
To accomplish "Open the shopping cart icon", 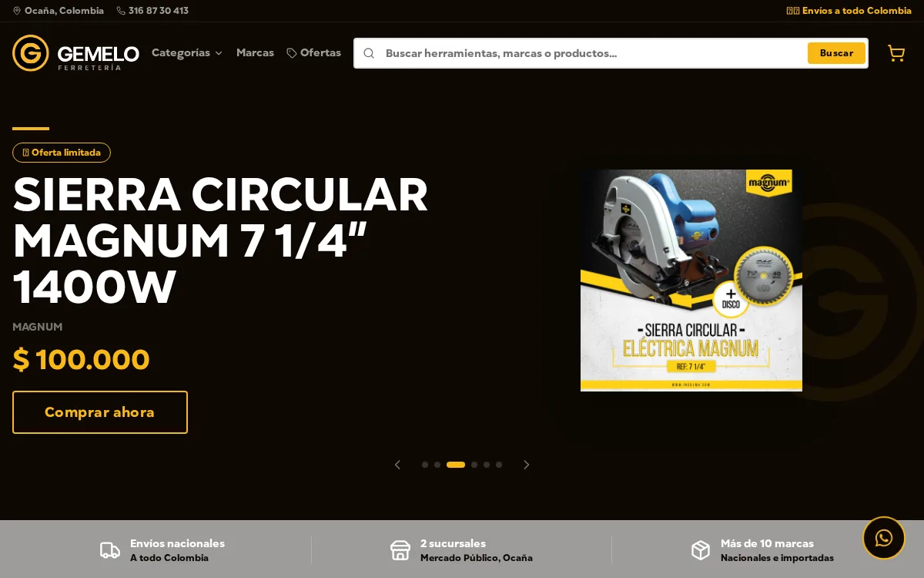I will [x=896, y=53].
